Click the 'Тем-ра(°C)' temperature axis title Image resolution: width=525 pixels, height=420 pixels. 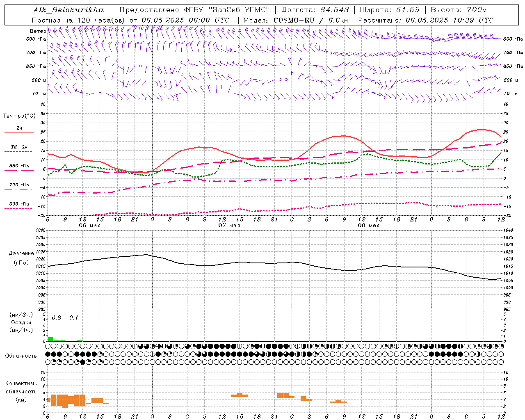19,116
